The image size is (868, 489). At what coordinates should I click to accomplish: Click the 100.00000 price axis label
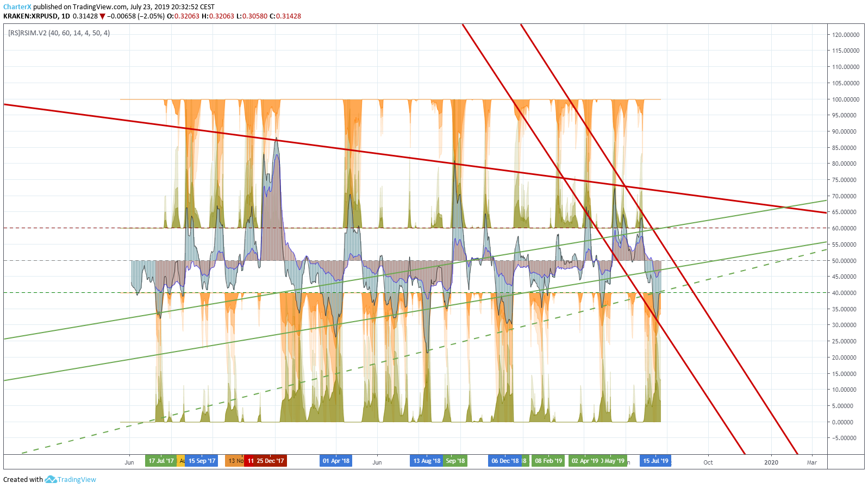click(x=846, y=99)
